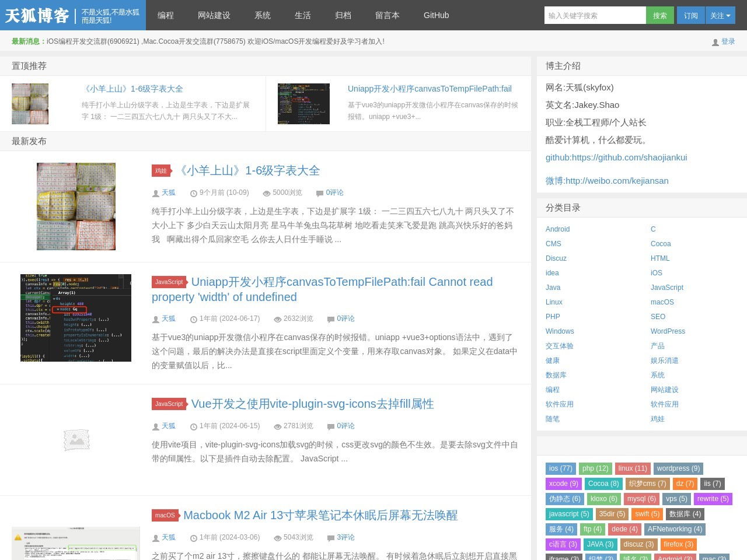Click the macOS tag on the Macbook post
The height and width of the screenshot is (560, 747).
coord(165,515)
